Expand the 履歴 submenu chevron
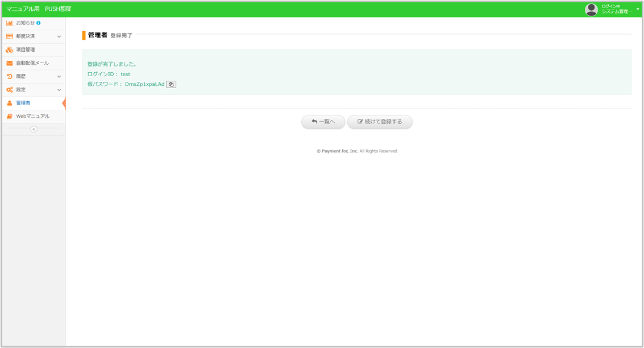The height and width of the screenshot is (348, 644). (59, 76)
